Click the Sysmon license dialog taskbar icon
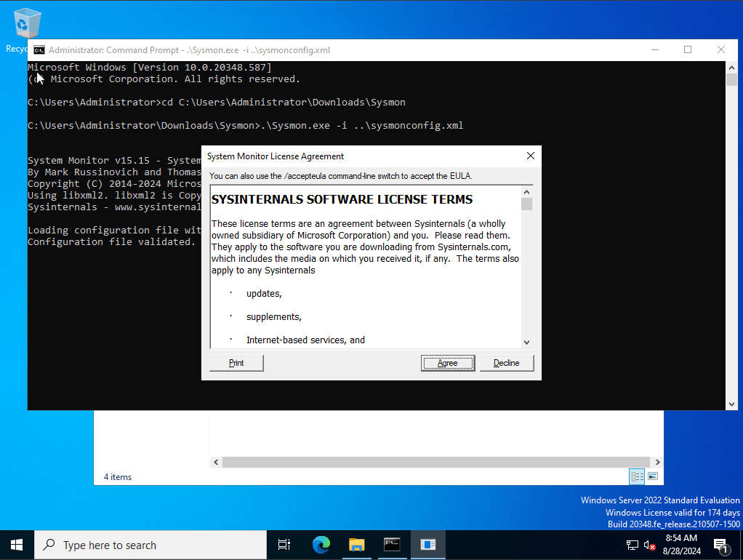The image size is (743, 560). 428,545
